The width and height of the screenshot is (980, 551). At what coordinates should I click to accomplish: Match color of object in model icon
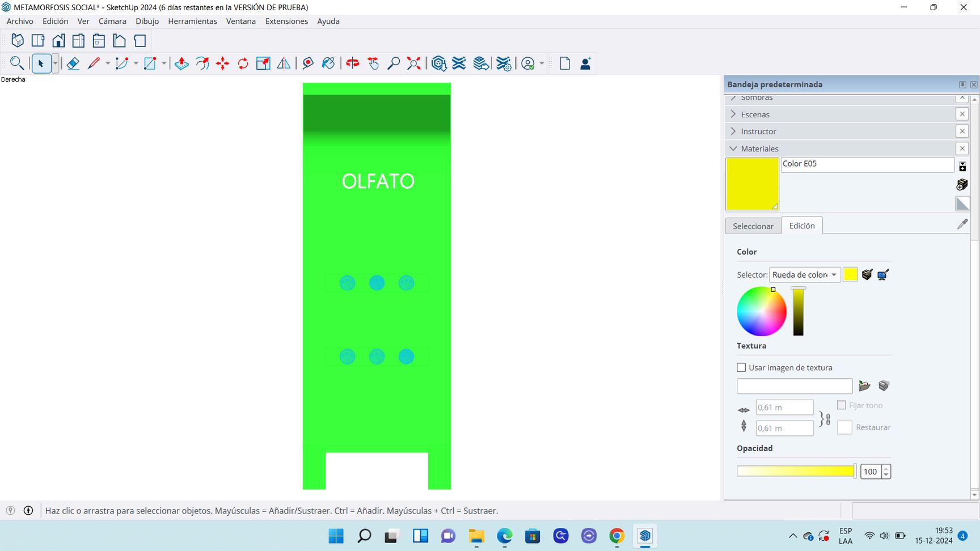coord(867,275)
